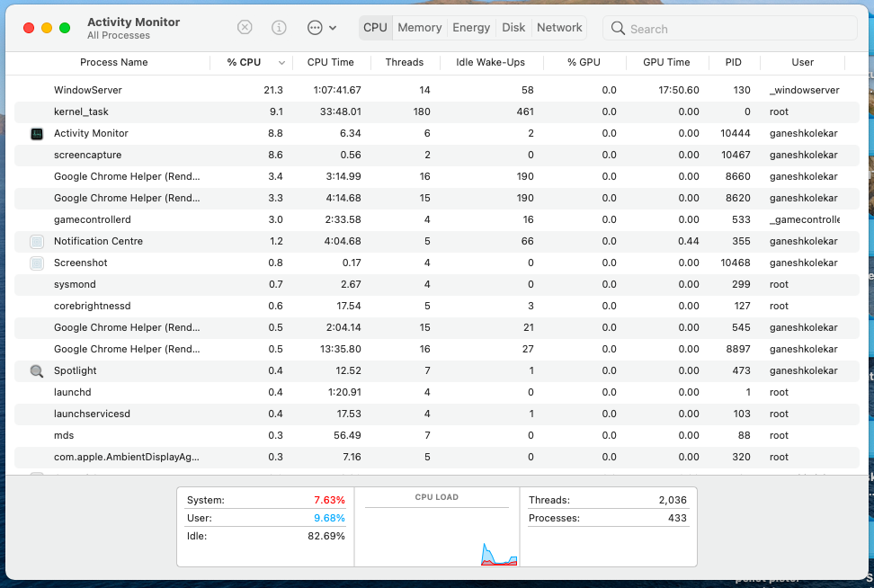Click the Spotlight magnifier process icon
The width and height of the screenshot is (874, 588).
pos(37,371)
